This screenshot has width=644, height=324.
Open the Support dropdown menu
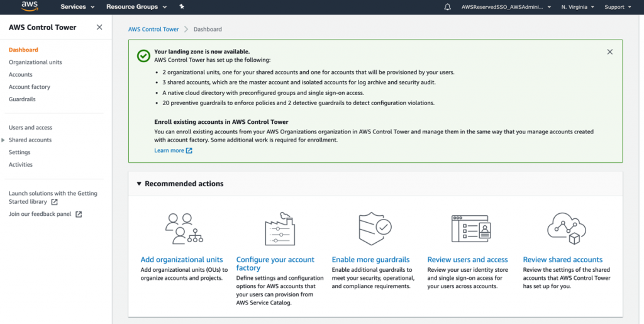(x=618, y=7)
